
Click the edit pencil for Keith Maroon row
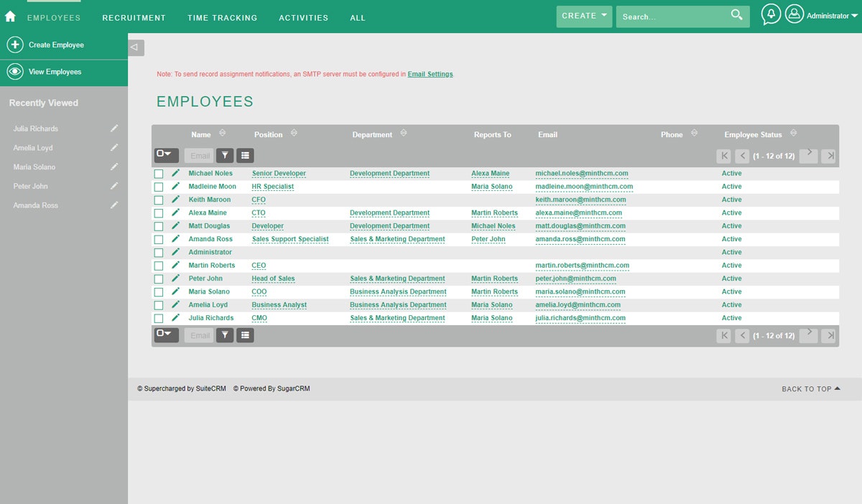click(176, 199)
